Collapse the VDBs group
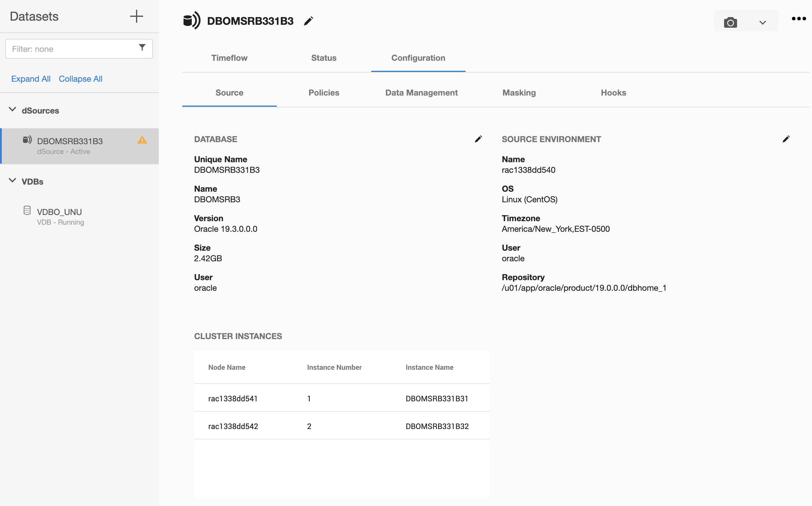The image size is (812, 506). point(12,180)
